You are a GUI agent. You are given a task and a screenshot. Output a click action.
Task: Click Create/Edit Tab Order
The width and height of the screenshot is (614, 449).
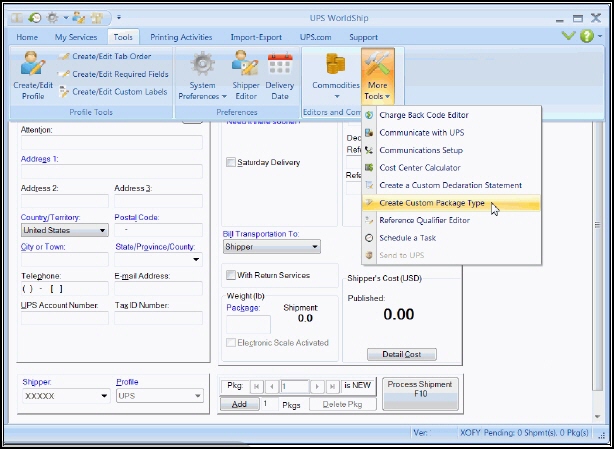coord(105,56)
